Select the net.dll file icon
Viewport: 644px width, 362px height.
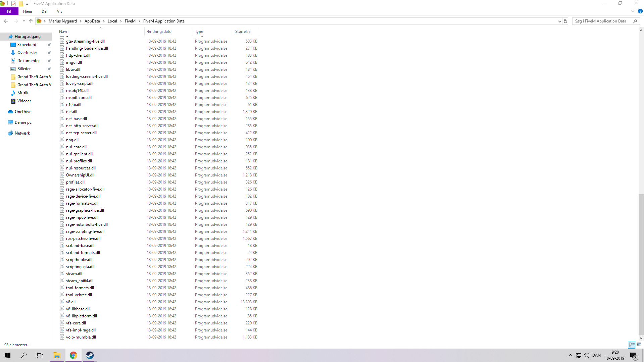(x=62, y=111)
